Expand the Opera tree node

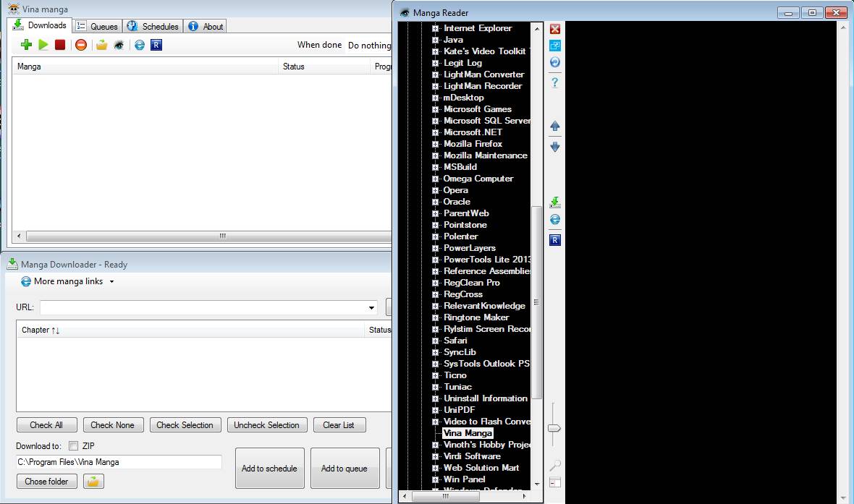[435, 190]
